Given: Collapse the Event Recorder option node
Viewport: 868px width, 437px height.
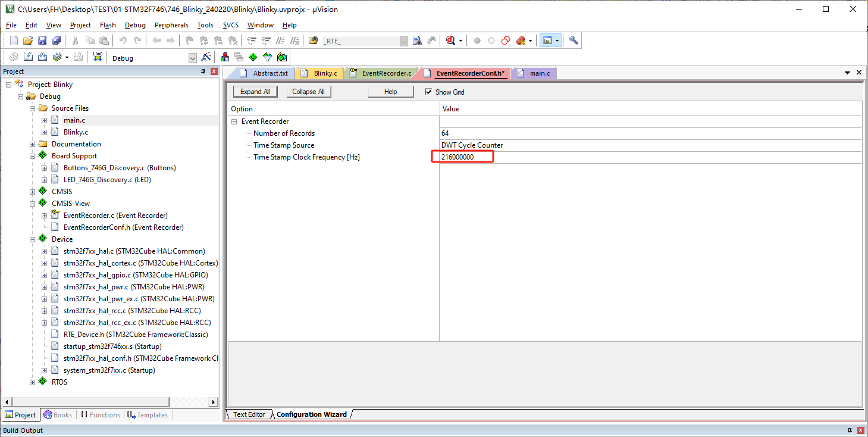Looking at the screenshot, I should tap(234, 121).
